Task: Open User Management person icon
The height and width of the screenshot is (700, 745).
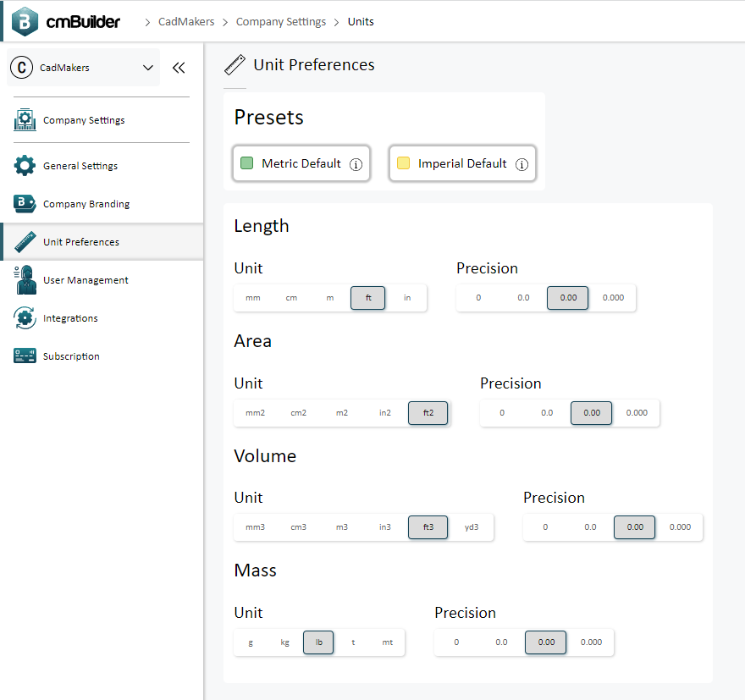Action: [25, 279]
